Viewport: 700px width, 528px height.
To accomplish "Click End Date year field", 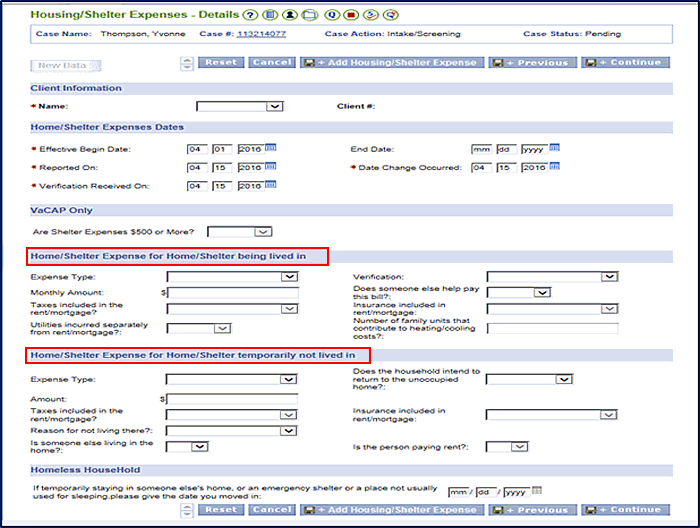I will point(534,149).
